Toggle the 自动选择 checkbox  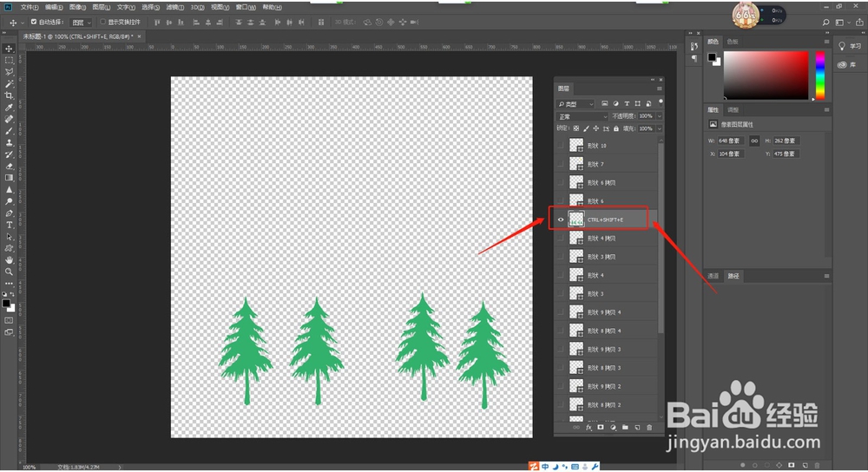tap(34, 23)
